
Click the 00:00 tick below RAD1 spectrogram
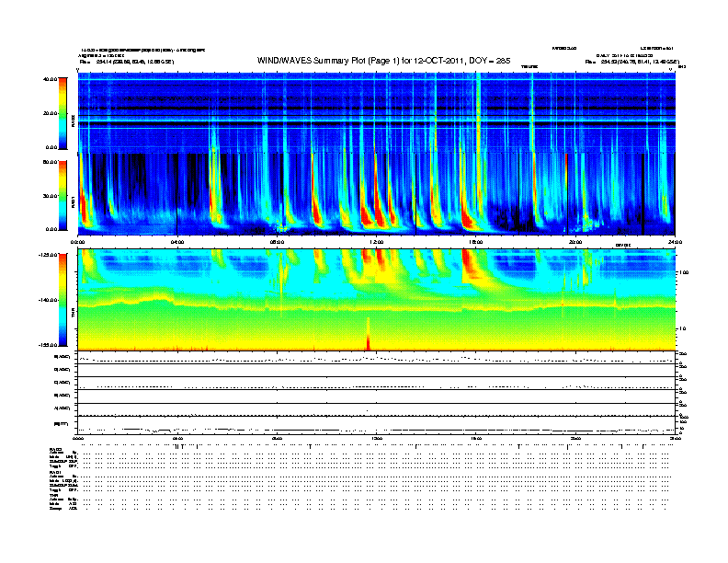[77, 242]
